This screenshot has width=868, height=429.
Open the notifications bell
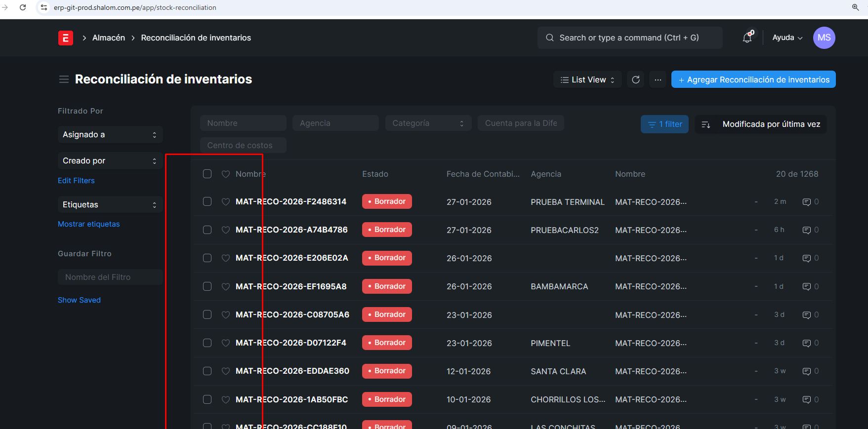coord(747,38)
